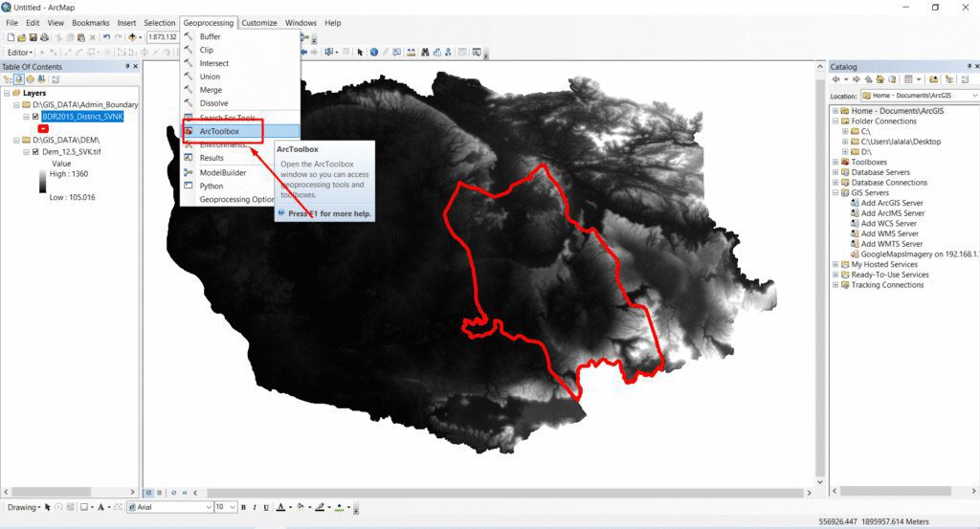Open the font size 10 dropdown
Viewport: 980px width, 529px height.
(x=233, y=507)
